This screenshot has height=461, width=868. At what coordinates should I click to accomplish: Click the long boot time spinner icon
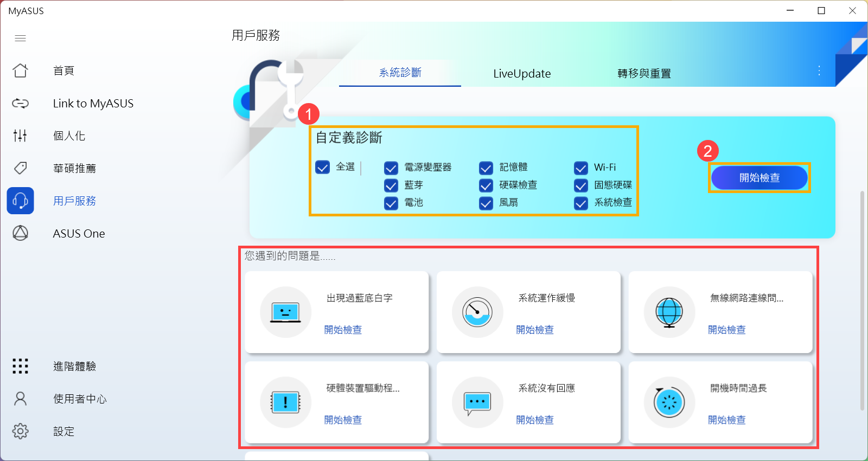pos(669,402)
